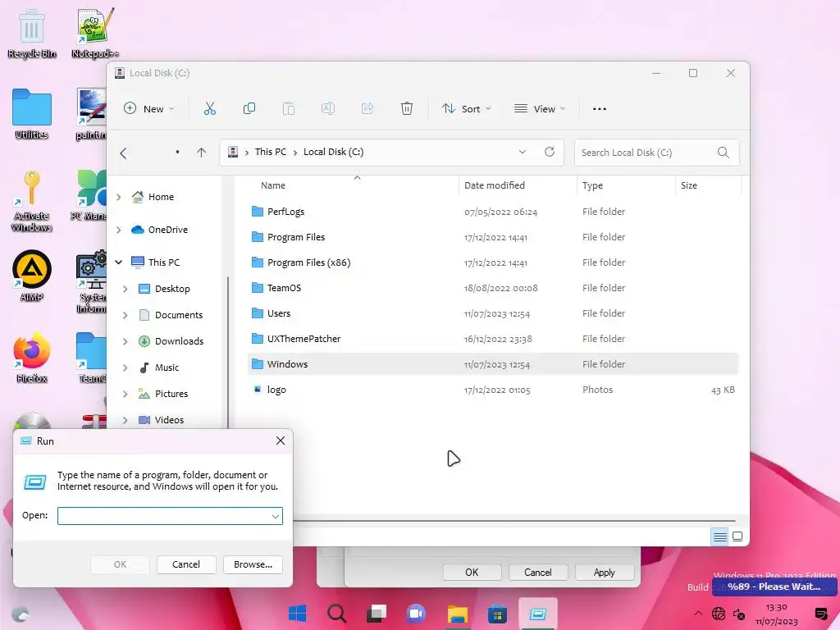Show hidden tray icons chevron

pos(698,614)
